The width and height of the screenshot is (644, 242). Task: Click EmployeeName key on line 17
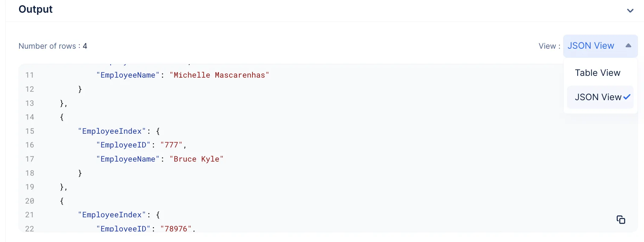click(x=128, y=159)
